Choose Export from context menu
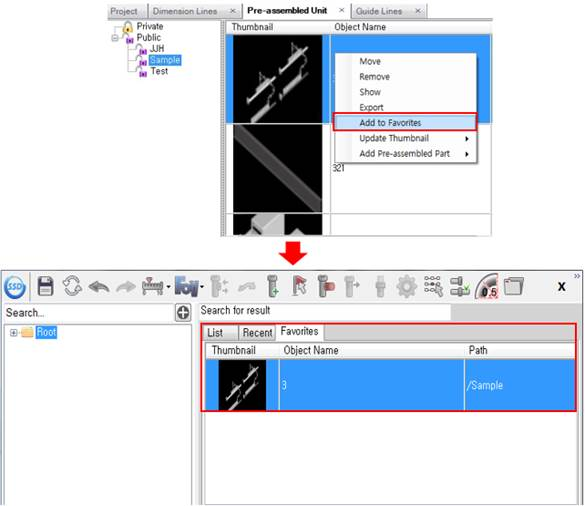 405,107
